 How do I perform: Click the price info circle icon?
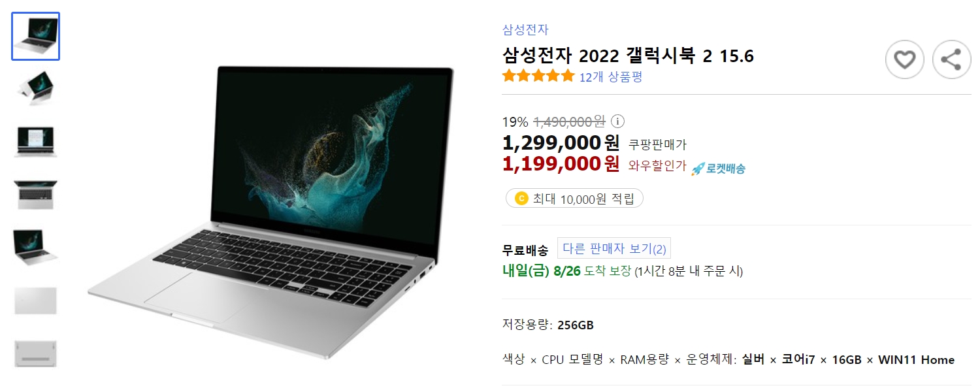pyautogui.click(x=618, y=122)
